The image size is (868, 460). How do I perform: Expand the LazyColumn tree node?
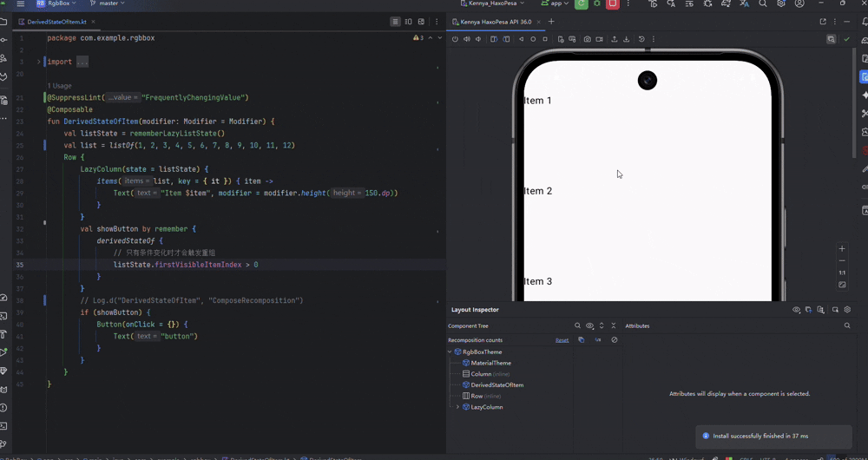(457, 407)
